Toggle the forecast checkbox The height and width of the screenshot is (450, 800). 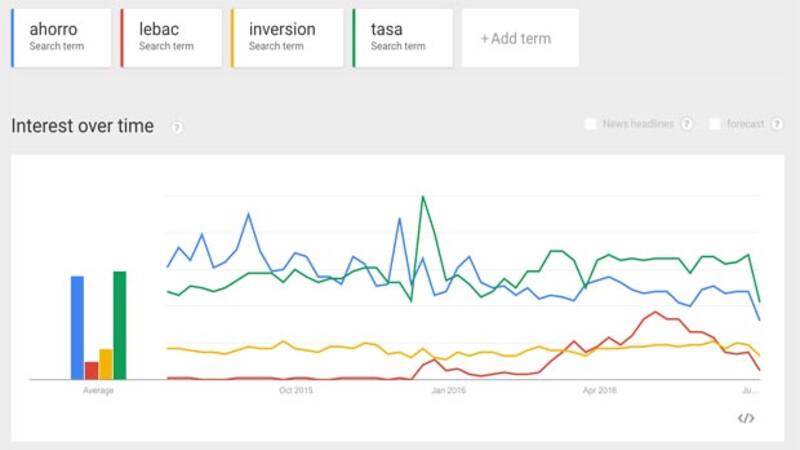pyautogui.click(x=715, y=124)
